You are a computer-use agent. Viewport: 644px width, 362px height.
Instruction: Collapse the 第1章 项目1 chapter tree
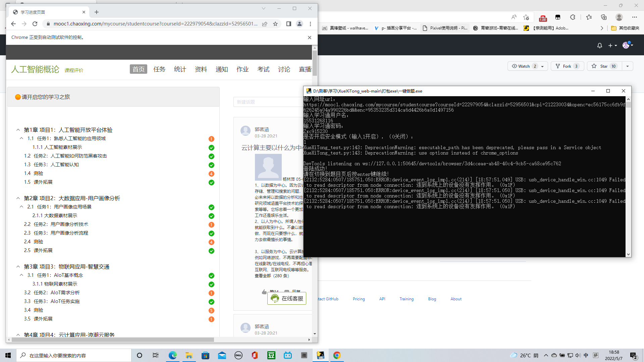point(18,130)
